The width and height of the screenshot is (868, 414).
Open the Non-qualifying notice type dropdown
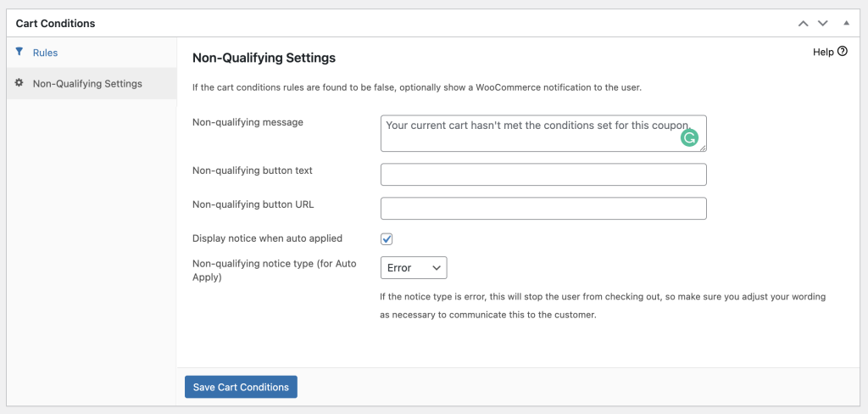(414, 268)
